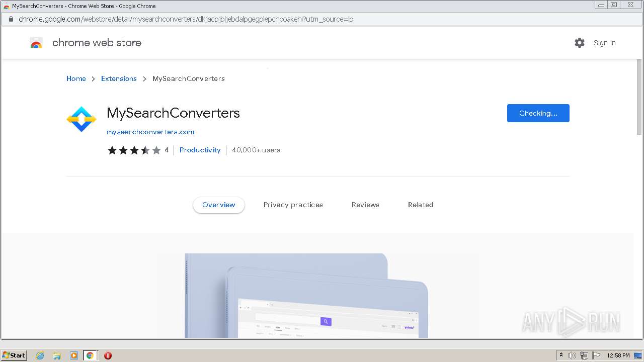The image size is (644, 362).
Task: Switch to the Reviews tab
Action: [365, 205]
